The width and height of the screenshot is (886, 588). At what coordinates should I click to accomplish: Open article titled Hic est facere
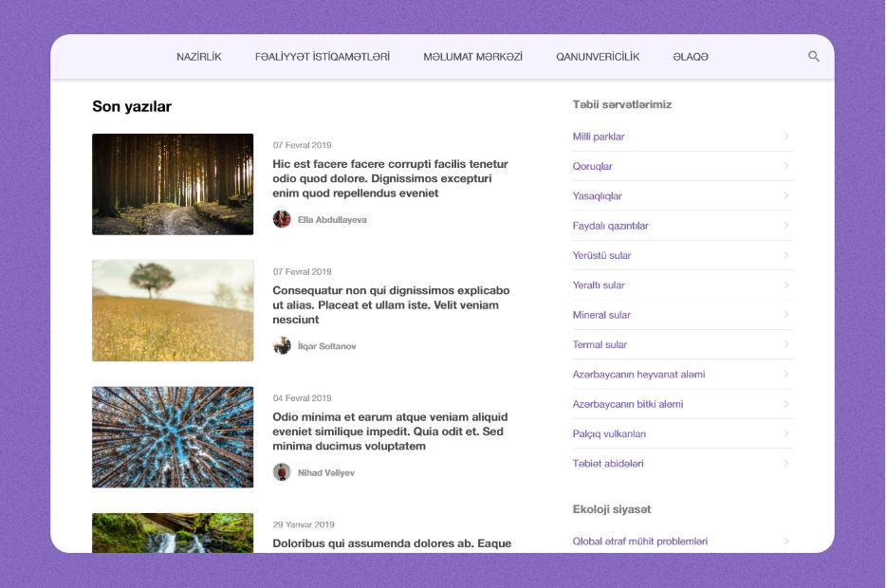coord(391,178)
